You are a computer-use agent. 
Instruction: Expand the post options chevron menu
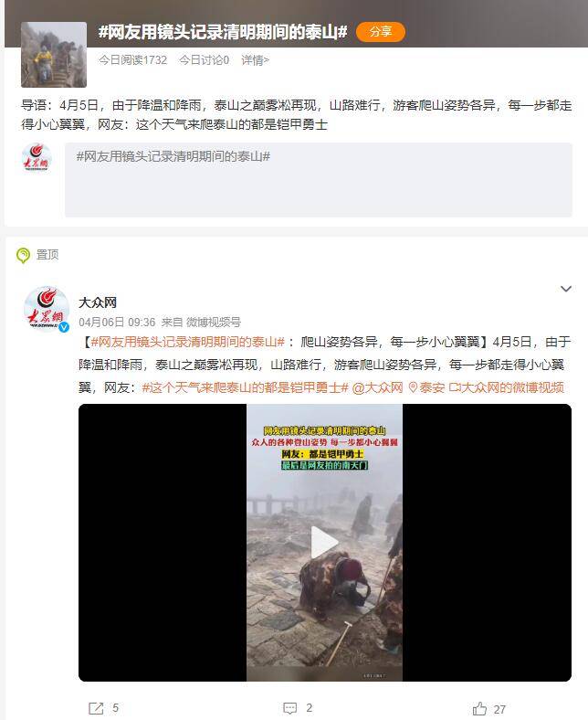pos(565,289)
